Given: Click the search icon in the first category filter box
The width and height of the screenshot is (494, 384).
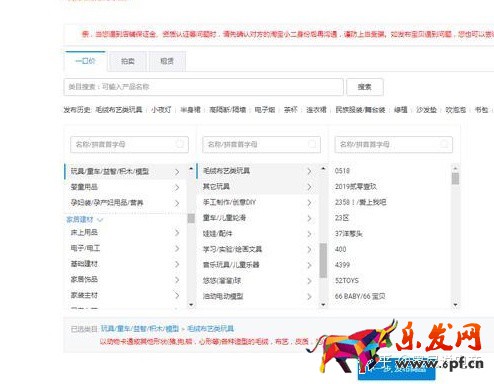Looking at the screenshot, I should [180, 144].
